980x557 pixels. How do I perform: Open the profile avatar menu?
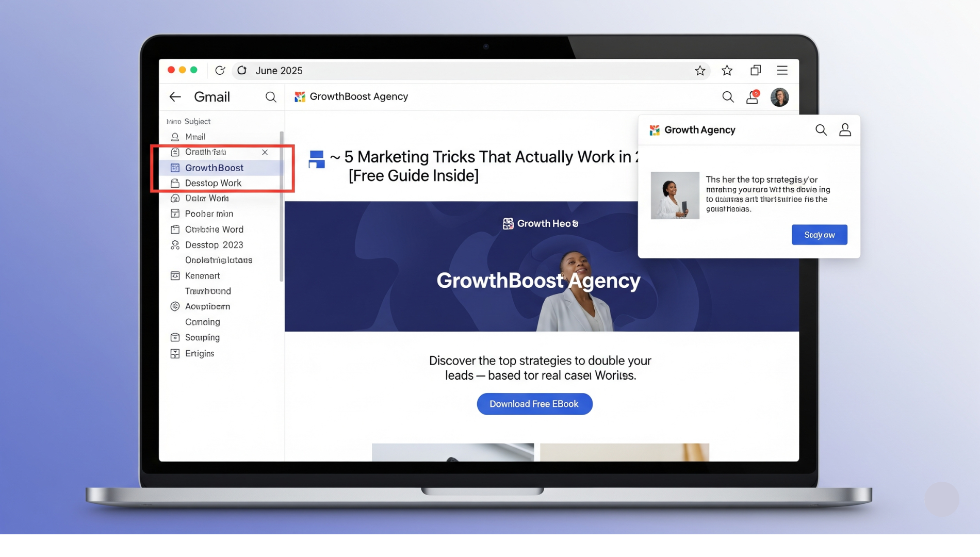pos(779,97)
